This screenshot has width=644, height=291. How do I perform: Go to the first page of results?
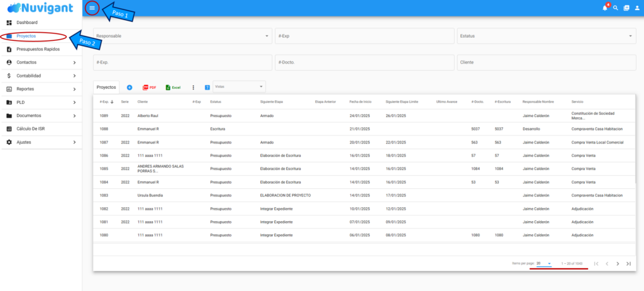tap(596, 263)
